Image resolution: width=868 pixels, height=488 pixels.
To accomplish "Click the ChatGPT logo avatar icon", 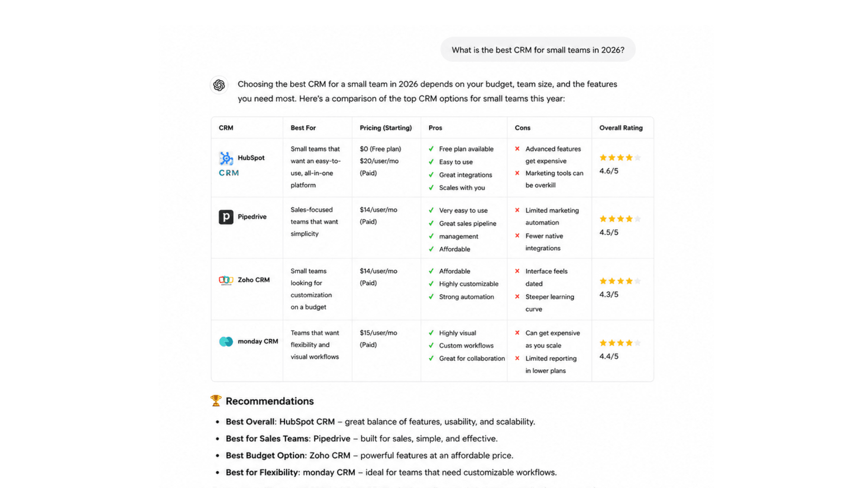I will click(x=219, y=85).
